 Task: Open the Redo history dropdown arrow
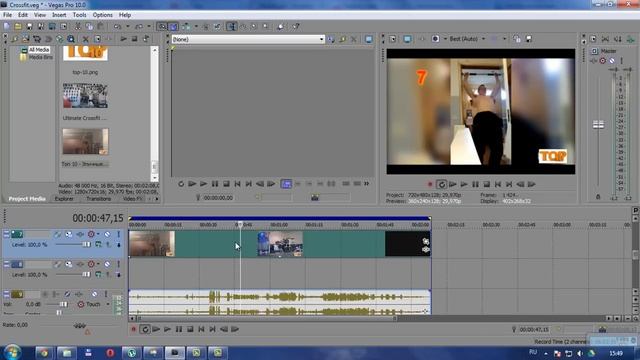tap(149, 27)
